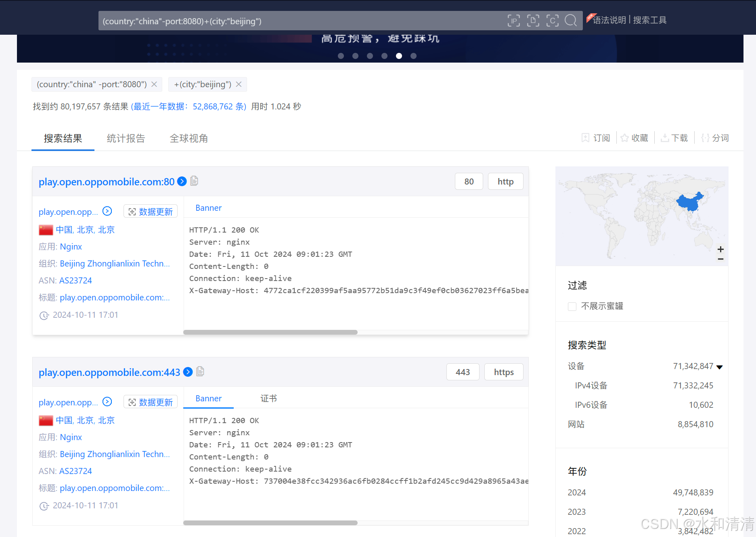Image resolution: width=756 pixels, height=537 pixels.
Task: Open 搜索工具 search tools link
Action: click(x=649, y=20)
